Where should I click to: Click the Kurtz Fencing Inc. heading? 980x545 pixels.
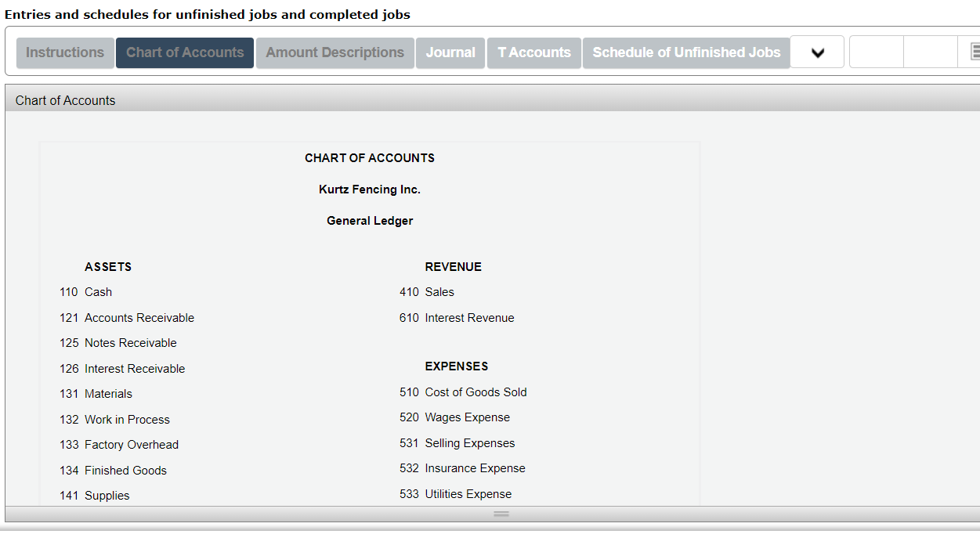[369, 189]
